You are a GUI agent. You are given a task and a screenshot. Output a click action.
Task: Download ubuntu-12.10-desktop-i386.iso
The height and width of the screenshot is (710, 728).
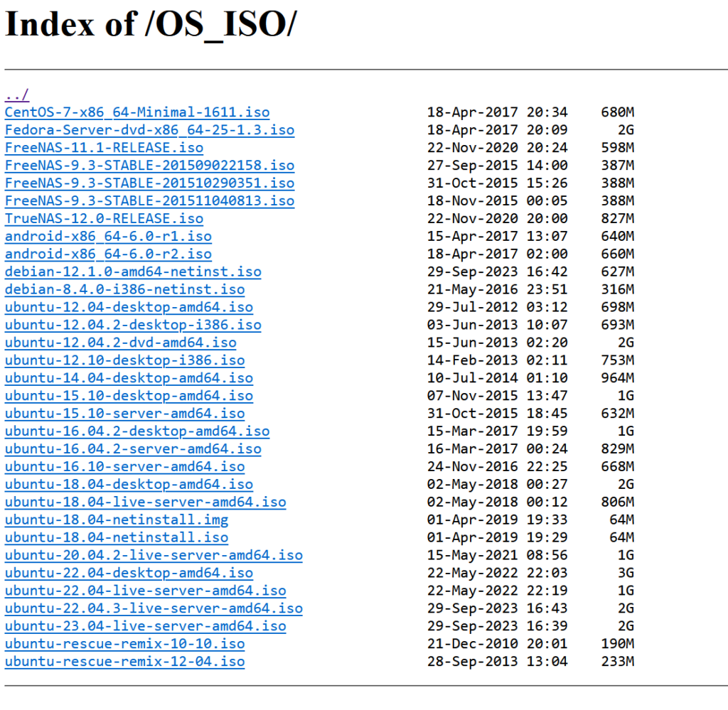point(124,360)
